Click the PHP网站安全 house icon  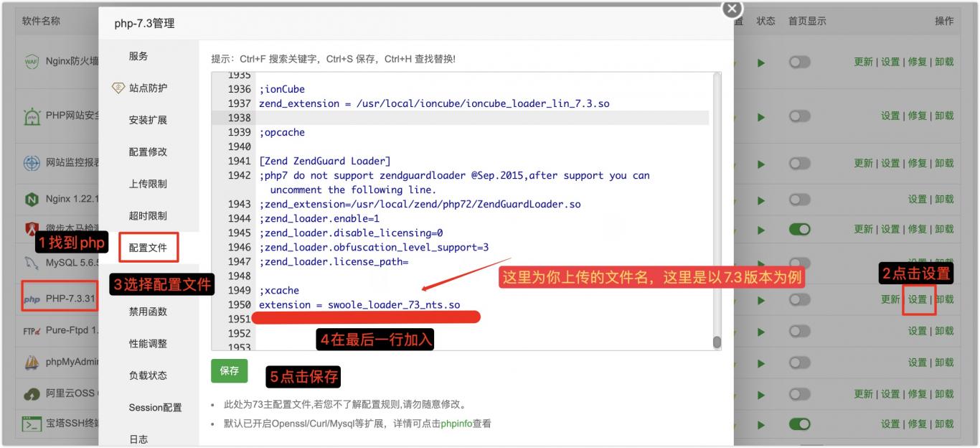(x=32, y=116)
